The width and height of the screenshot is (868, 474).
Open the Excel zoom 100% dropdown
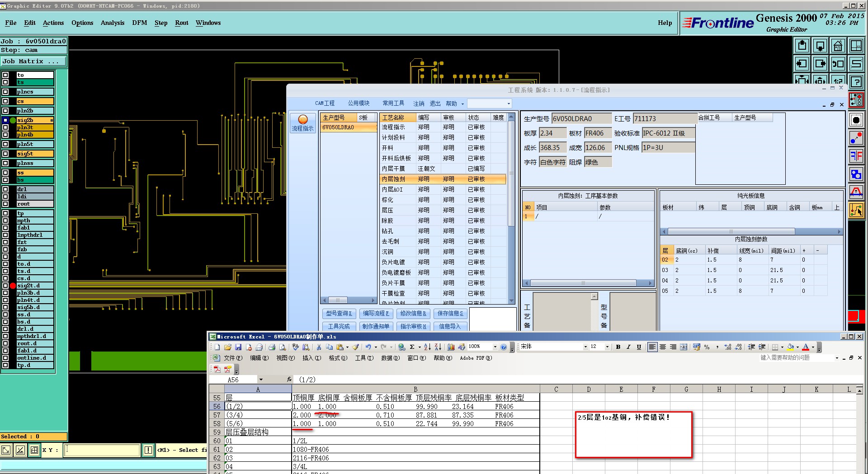(x=495, y=347)
